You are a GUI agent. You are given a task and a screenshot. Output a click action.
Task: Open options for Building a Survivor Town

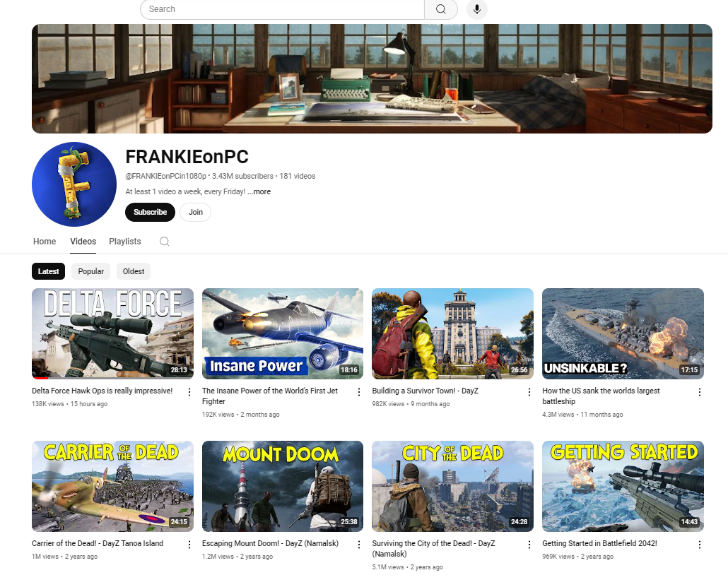529,392
